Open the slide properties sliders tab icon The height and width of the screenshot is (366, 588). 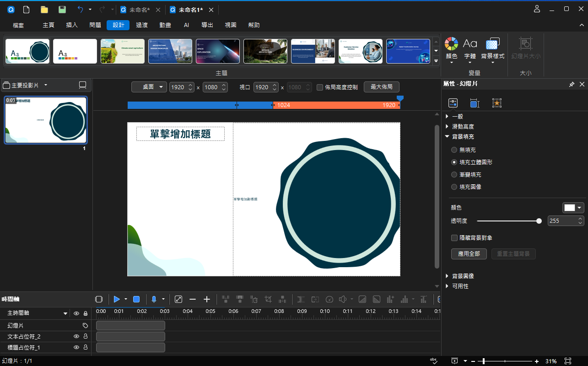[453, 103]
